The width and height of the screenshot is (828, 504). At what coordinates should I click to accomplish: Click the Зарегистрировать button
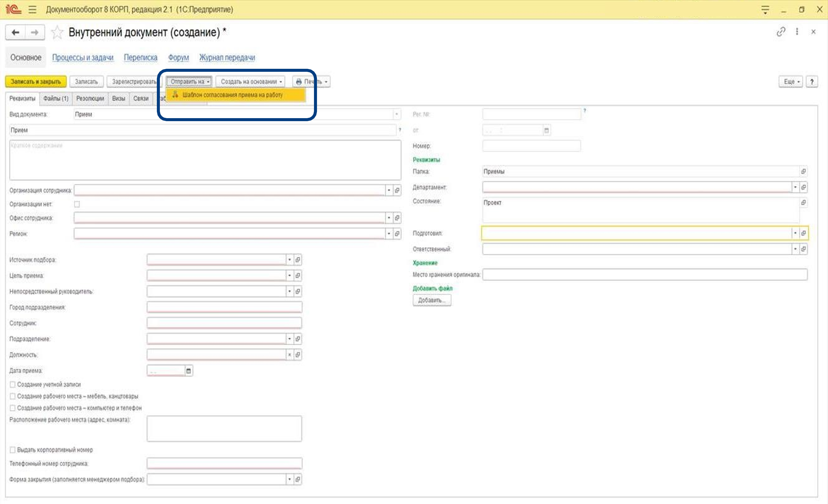[134, 82]
